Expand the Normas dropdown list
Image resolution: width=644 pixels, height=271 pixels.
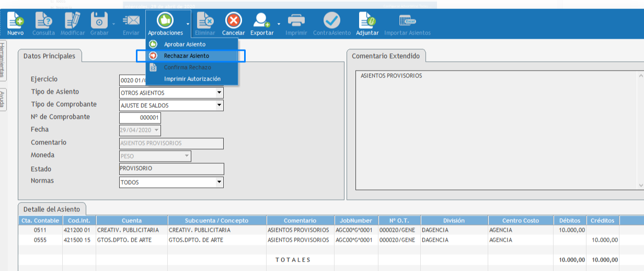(220, 183)
